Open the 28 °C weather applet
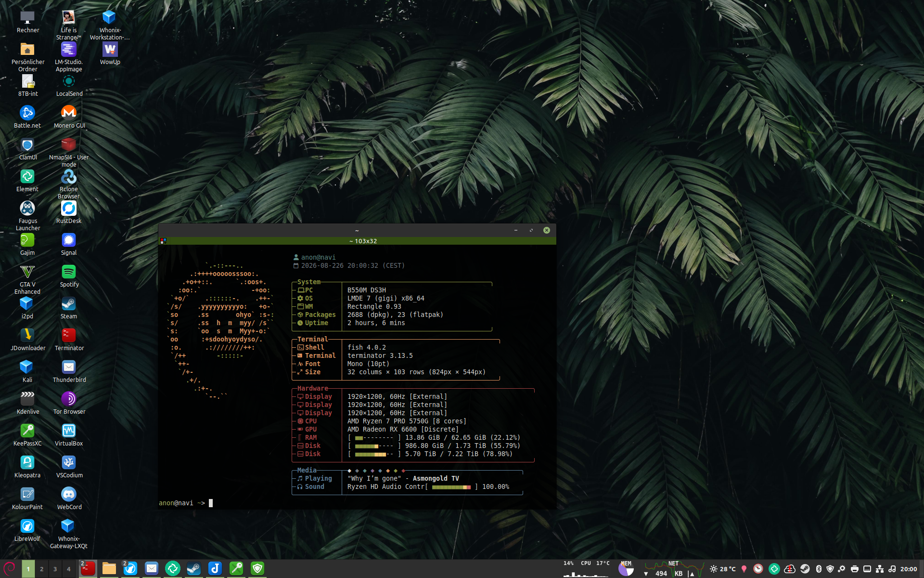This screenshot has width=924, height=578. tap(723, 569)
